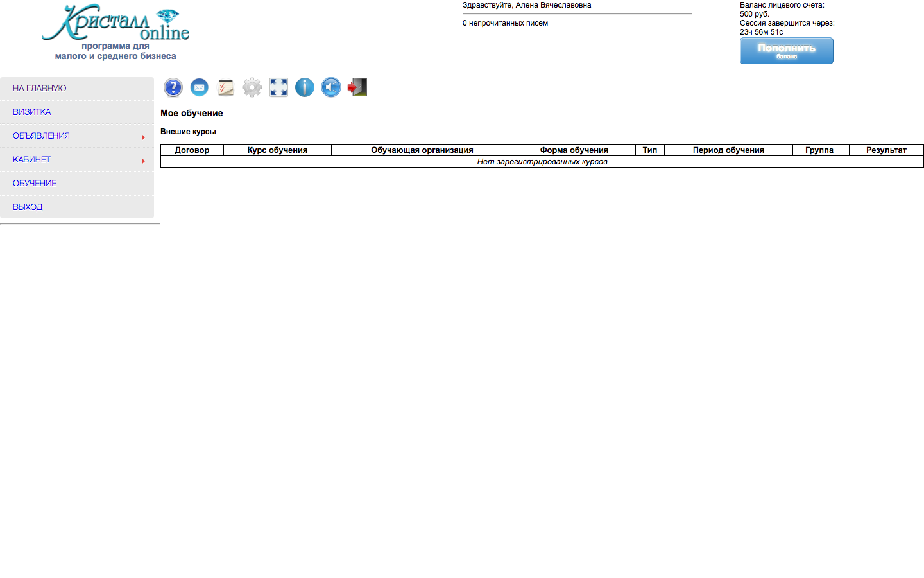Click the Мое обучение heading
This screenshot has height=578, width=924.
(192, 113)
